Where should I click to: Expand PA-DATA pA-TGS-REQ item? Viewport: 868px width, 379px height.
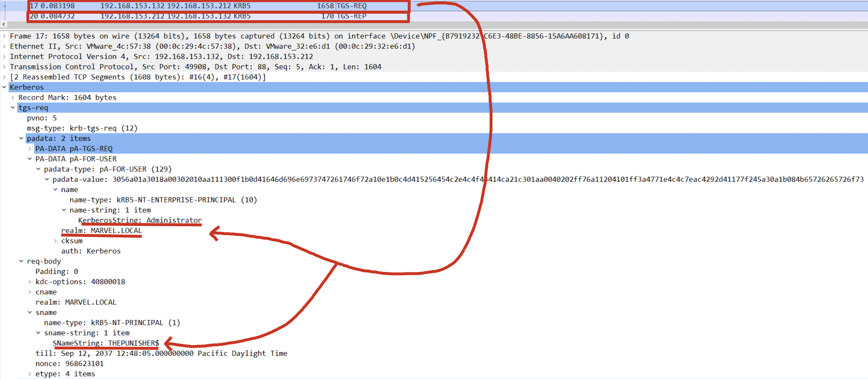click(x=30, y=149)
